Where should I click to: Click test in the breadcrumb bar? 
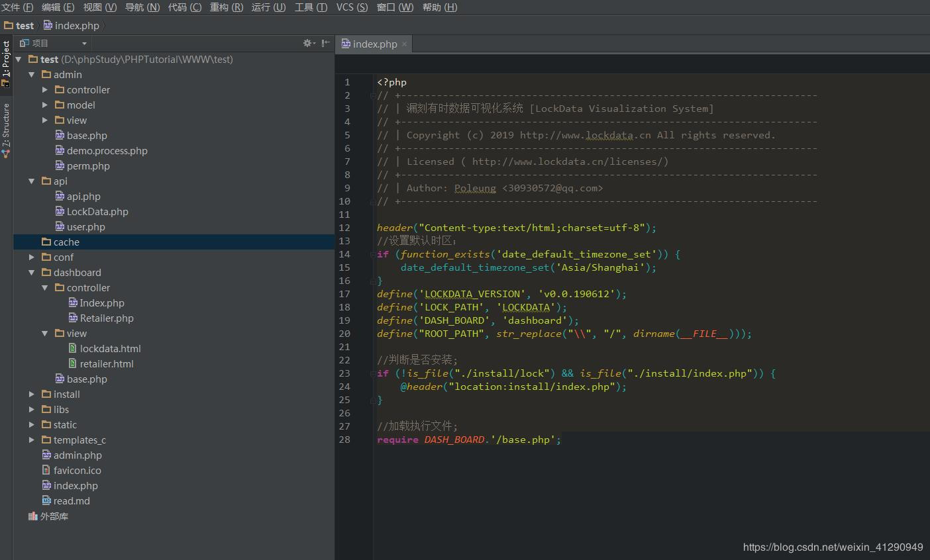(x=25, y=26)
